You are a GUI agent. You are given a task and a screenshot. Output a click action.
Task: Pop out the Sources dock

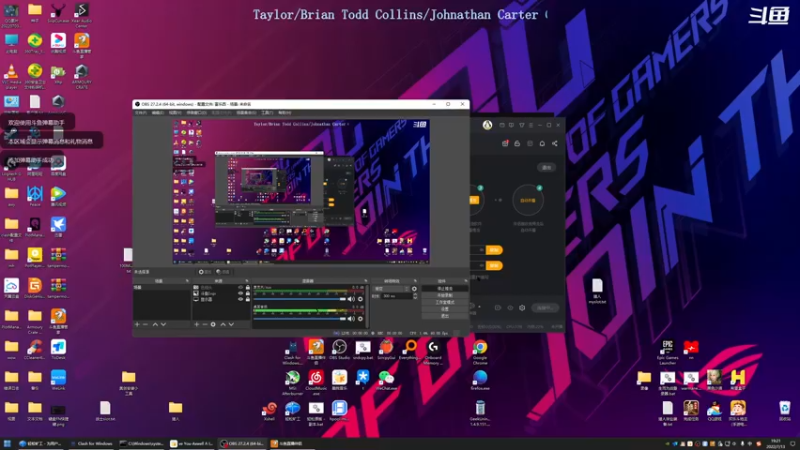click(246, 281)
